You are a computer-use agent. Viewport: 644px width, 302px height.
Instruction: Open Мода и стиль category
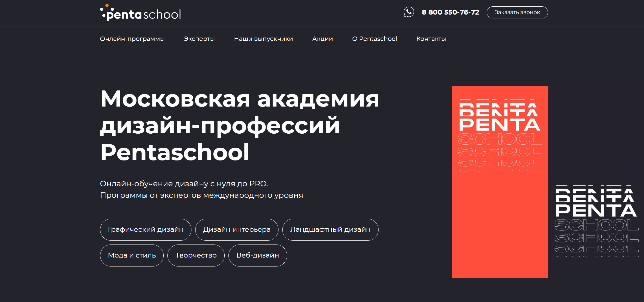click(132, 255)
